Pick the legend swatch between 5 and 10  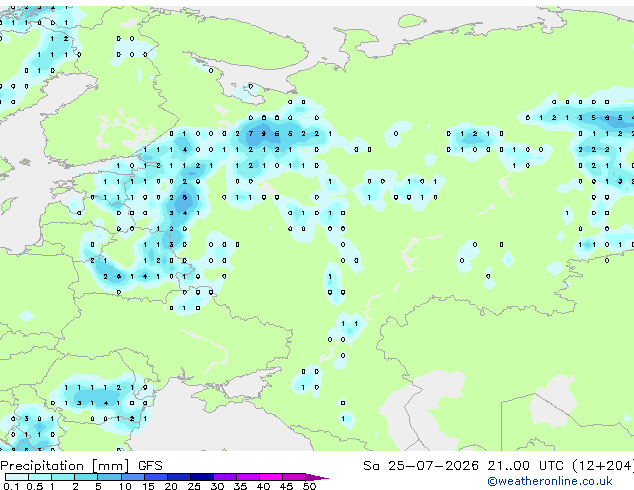click(x=109, y=477)
